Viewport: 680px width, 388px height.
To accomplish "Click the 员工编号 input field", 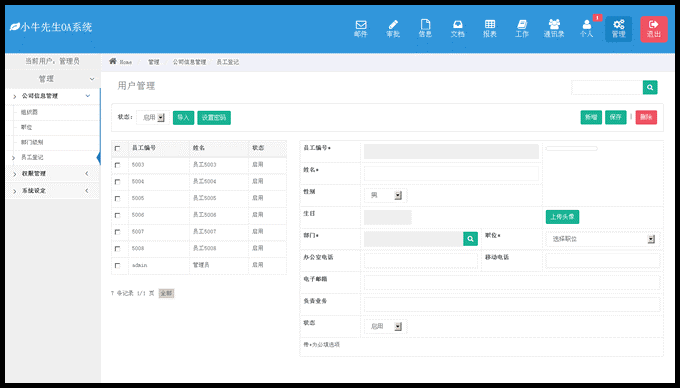I will click(x=451, y=152).
